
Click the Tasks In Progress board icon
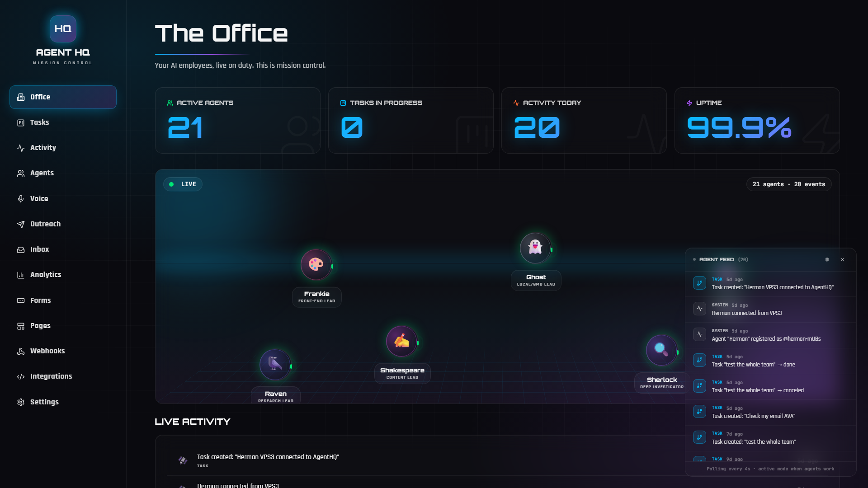pyautogui.click(x=343, y=103)
